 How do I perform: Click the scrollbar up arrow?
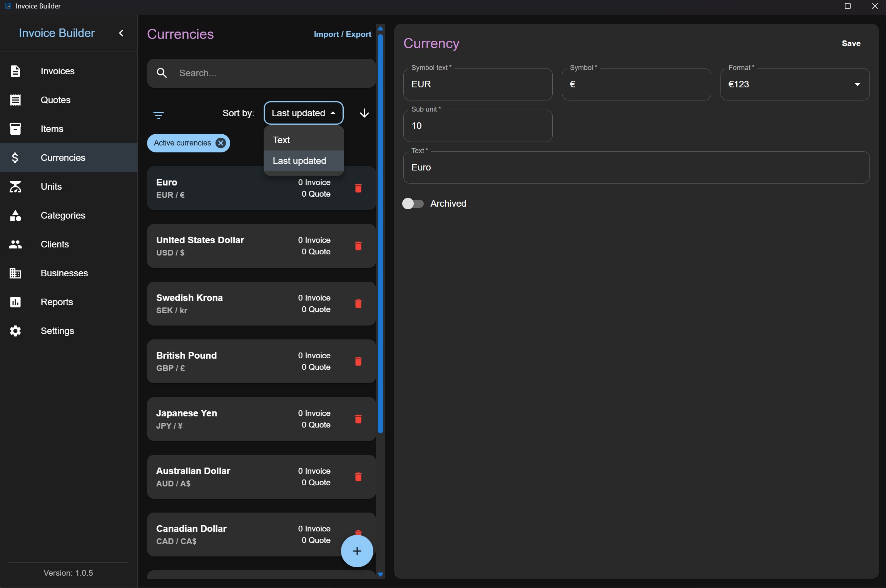pyautogui.click(x=380, y=28)
